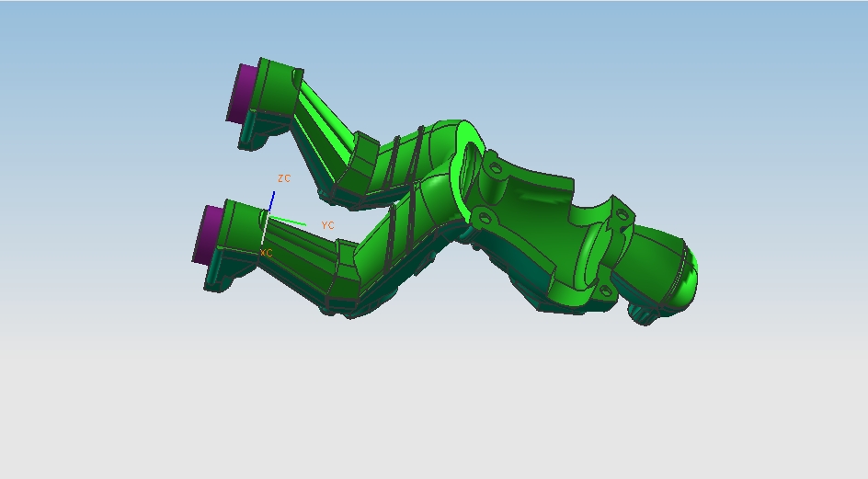This screenshot has width=868, height=479.
Task: Click the ZC axis label
Action: [x=284, y=178]
